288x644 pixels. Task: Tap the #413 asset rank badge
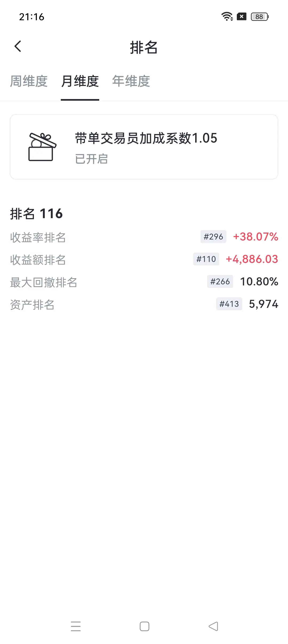tap(229, 304)
